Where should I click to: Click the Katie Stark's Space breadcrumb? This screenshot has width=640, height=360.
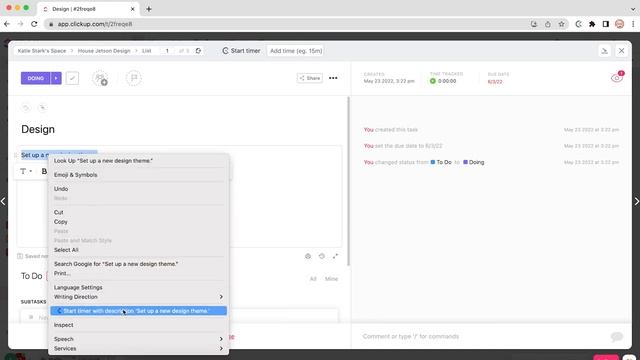pyautogui.click(x=42, y=51)
